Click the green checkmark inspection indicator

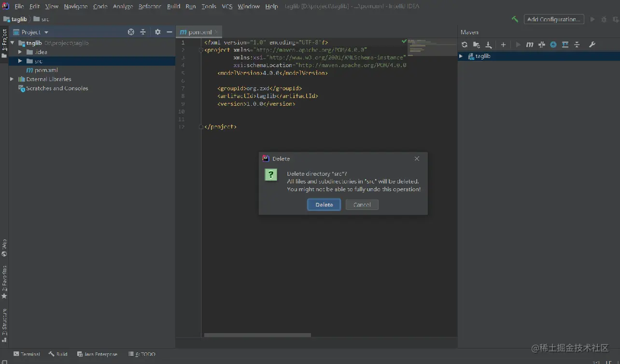click(x=404, y=42)
